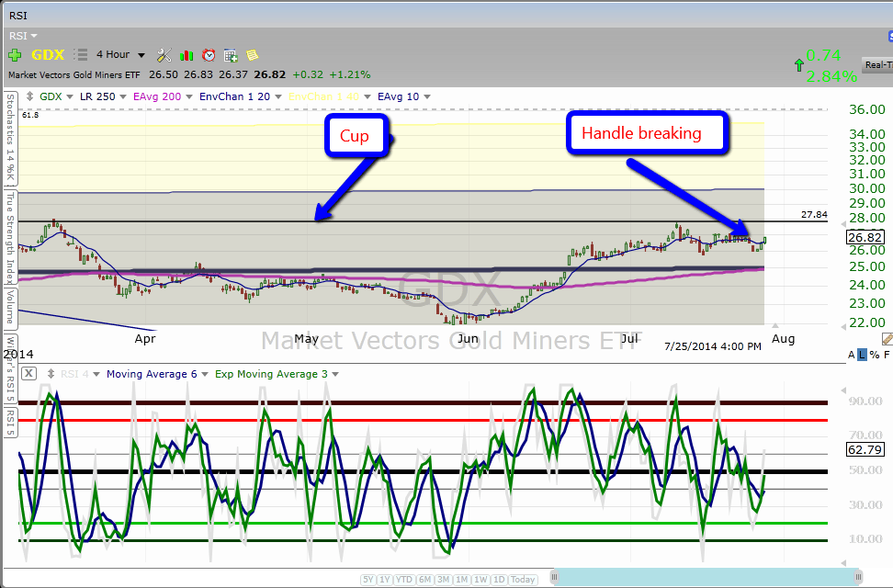893x588 pixels.
Task: Click the list icon beside GDX symbol
Action: tap(82, 55)
